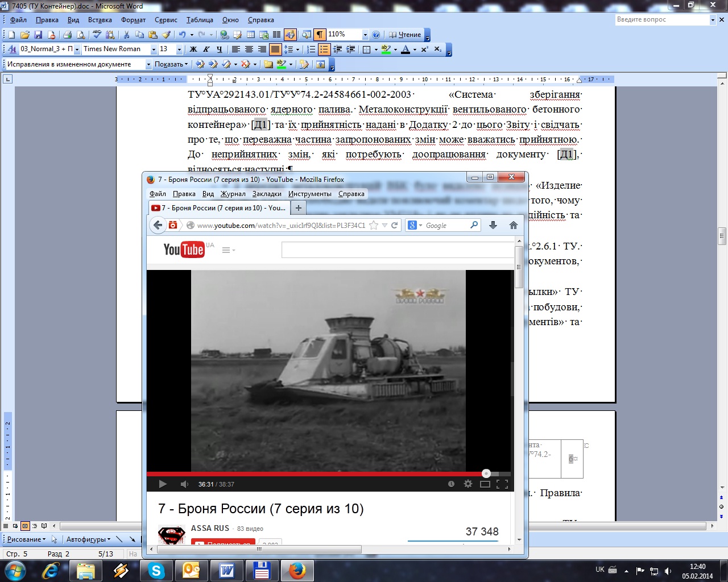The height and width of the screenshot is (582, 728).
Task: Open line spacing dropdown arrow
Action: [x=297, y=49]
